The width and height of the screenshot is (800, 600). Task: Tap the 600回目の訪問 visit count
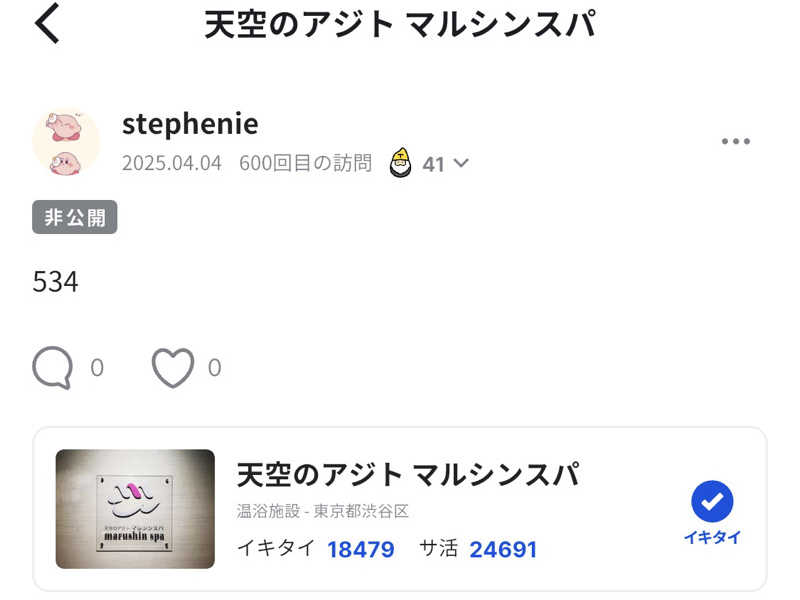coord(306,163)
